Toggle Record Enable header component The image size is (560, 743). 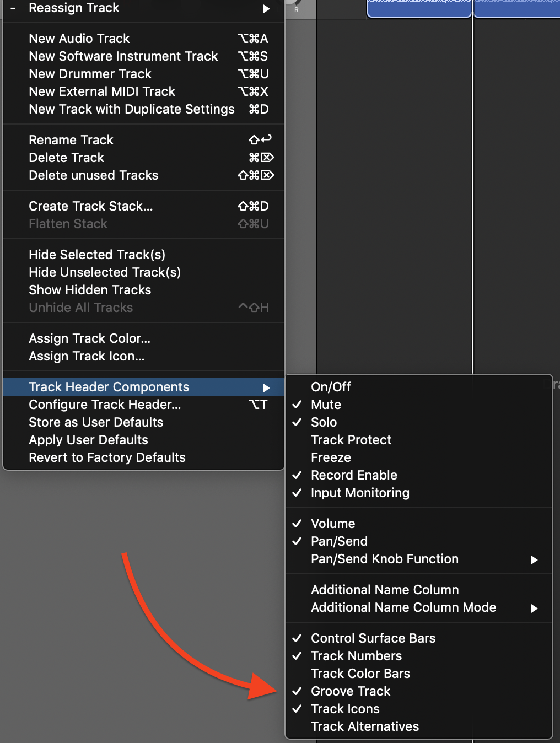(x=354, y=475)
